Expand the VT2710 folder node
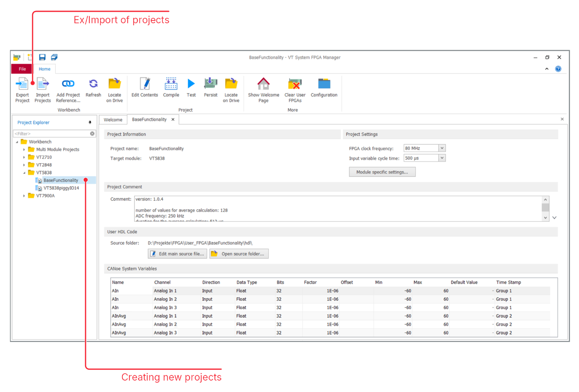 [x=24, y=157]
